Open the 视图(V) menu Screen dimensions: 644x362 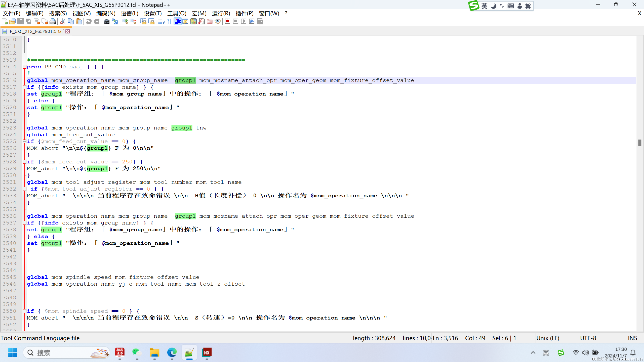(81, 13)
